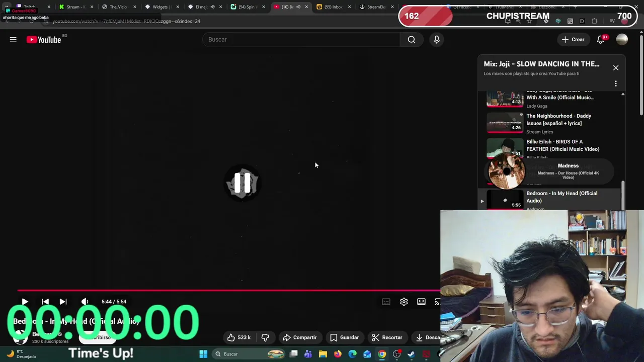Switch to the (55) Inbox browser tab

coord(333,7)
